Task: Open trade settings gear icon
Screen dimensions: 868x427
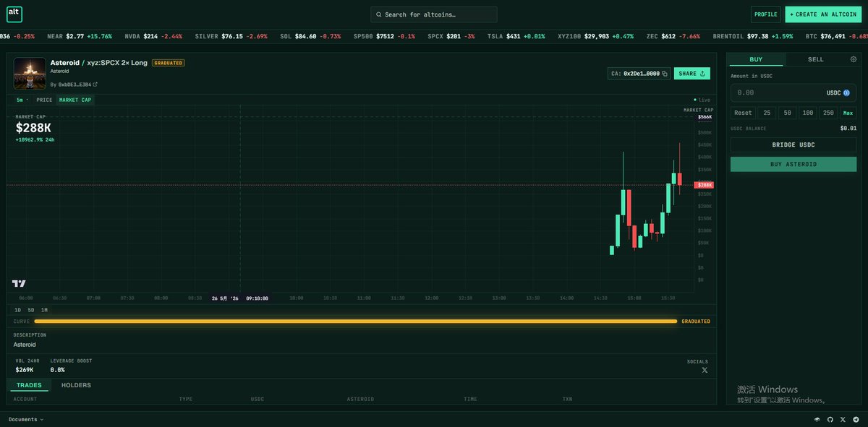Action: click(854, 59)
